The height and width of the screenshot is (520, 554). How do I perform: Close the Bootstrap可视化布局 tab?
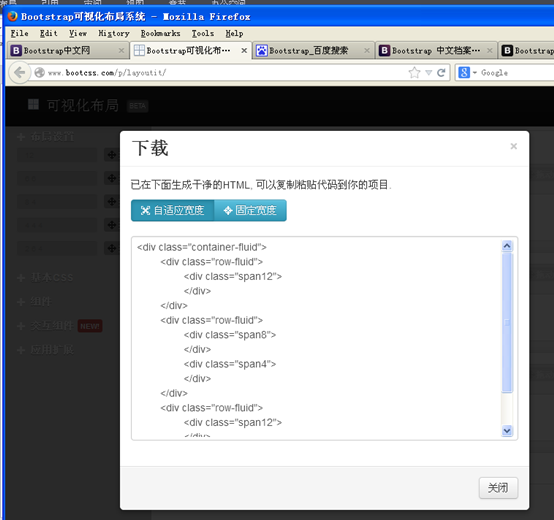(244, 51)
